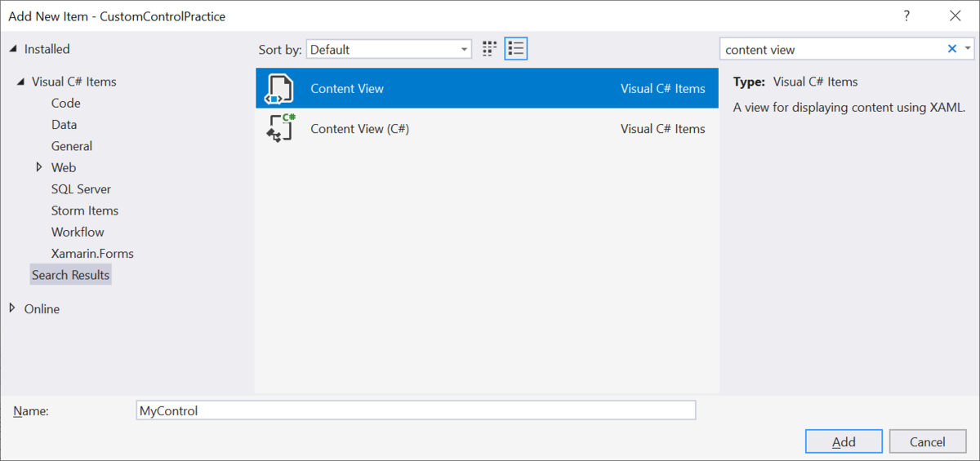Screen dimensions: 980x461
Task: Click the Add button
Action: [x=844, y=441]
